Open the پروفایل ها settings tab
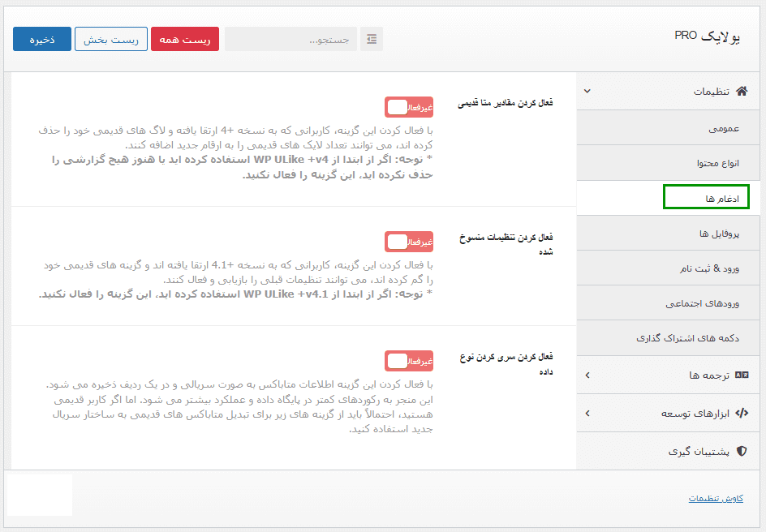This screenshot has height=532, width=766. point(669,234)
